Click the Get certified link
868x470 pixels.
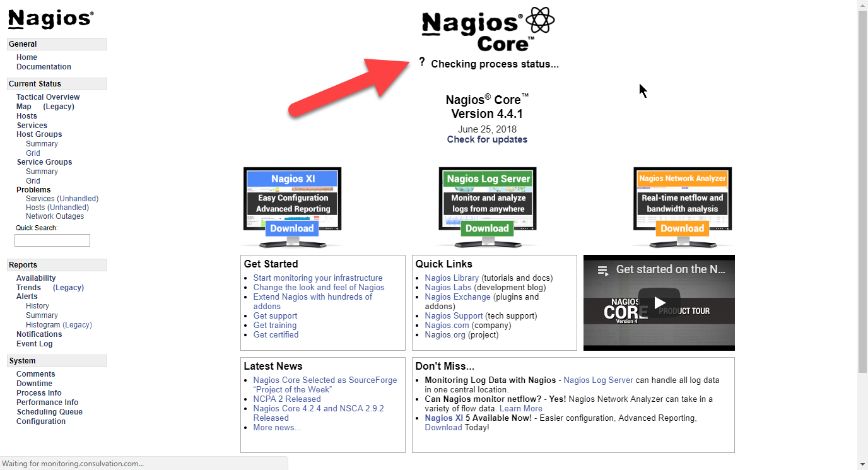coord(276,335)
